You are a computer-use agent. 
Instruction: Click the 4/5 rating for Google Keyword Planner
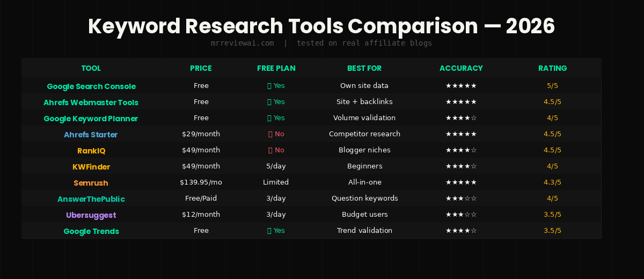coord(552,118)
